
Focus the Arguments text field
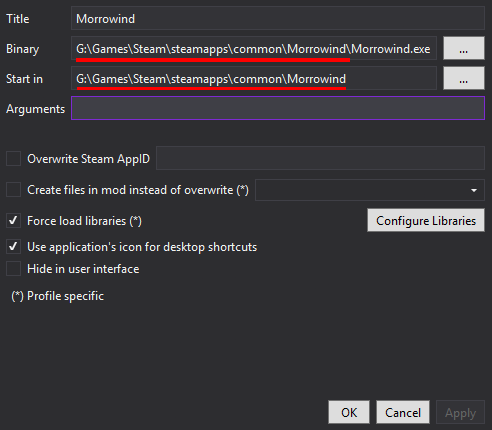click(x=278, y=108)
